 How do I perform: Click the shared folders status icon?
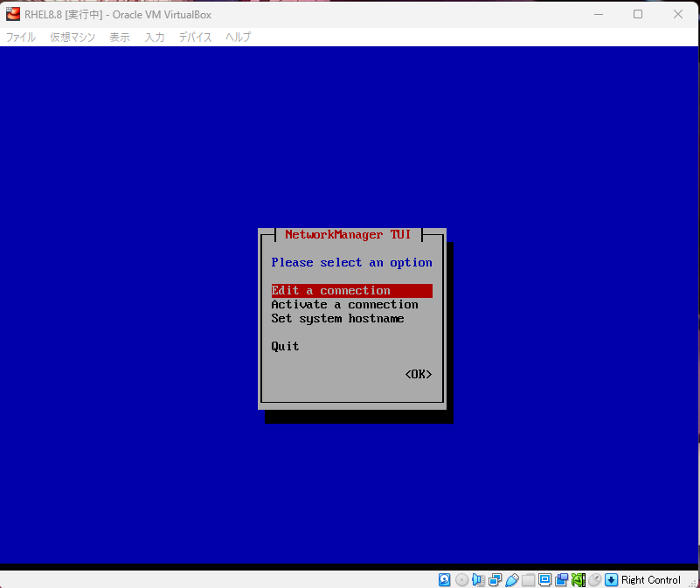click(528, 579)
